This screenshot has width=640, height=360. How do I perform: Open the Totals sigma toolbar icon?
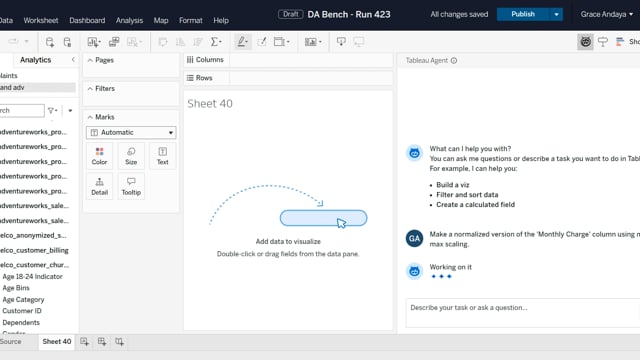tap(216, 42)
